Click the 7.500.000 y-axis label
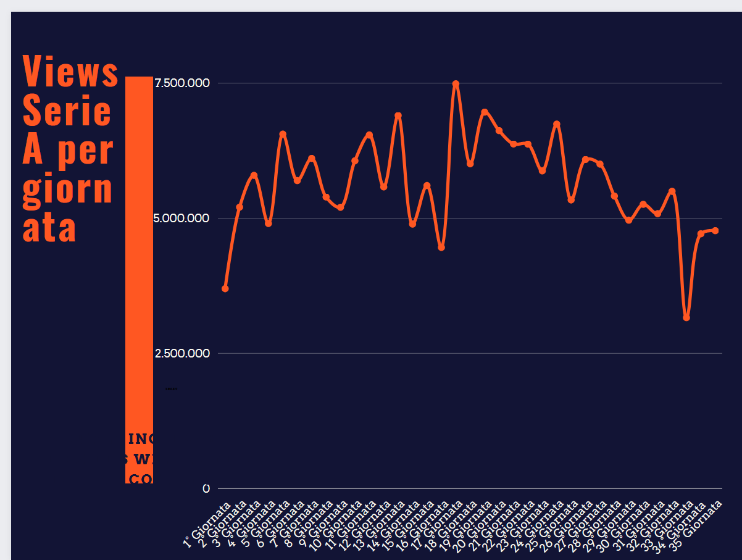This screenshot has height=560, width=742. pyautogui.click(x=182, y=83)
